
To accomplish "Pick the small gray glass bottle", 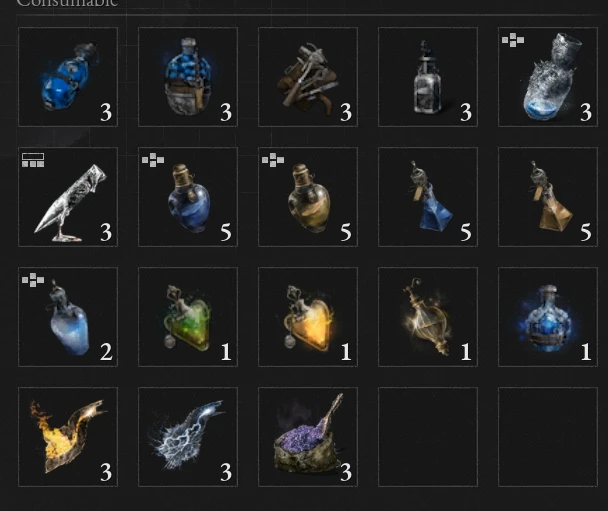I will click(x=428, y=77).
